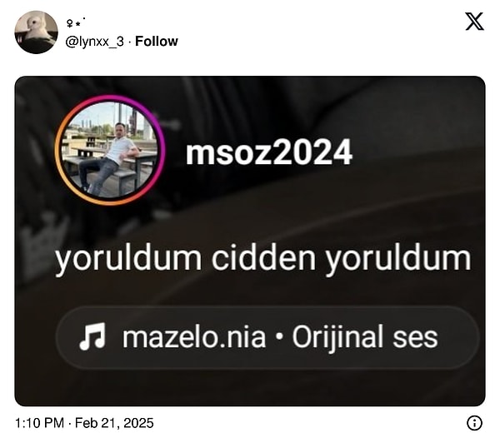
Task: Click the word cidden in the caption
Action: tap(263, 257)
